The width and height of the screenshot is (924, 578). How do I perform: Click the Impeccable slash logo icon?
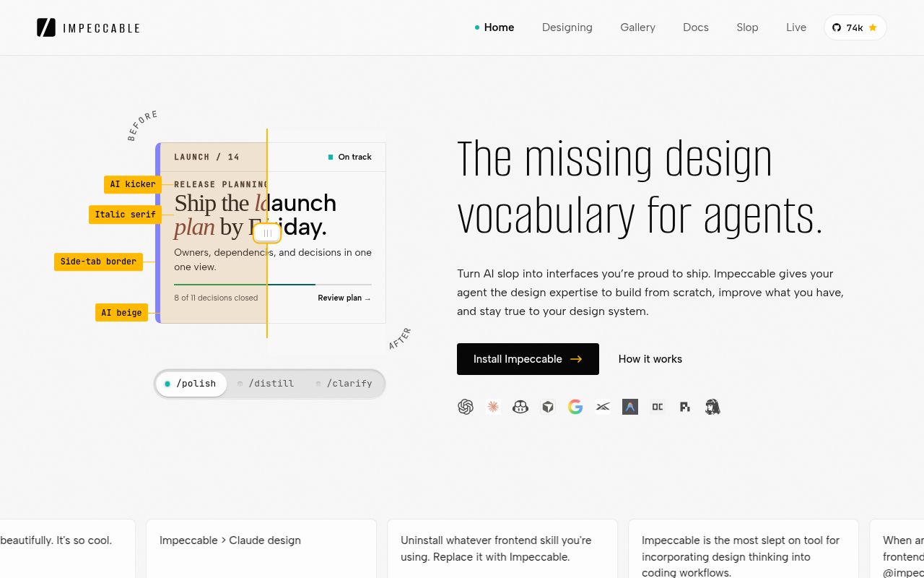(x=46, y=27)
